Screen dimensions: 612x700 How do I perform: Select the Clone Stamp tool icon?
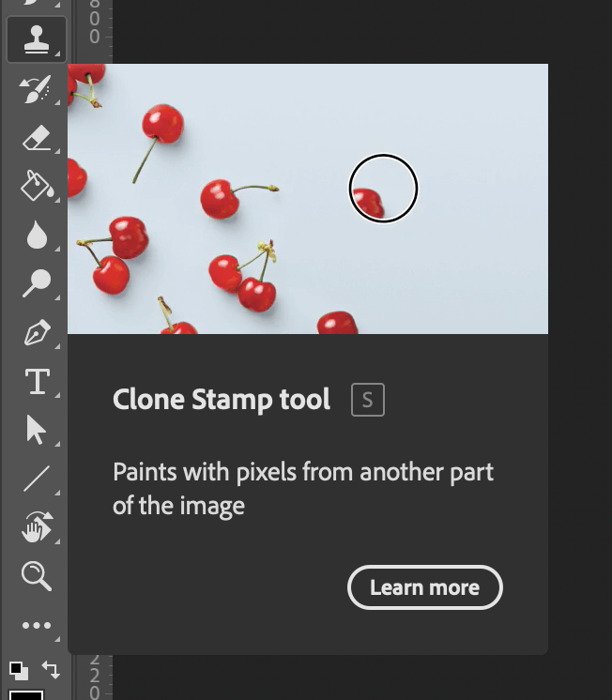tap(36, 39)
